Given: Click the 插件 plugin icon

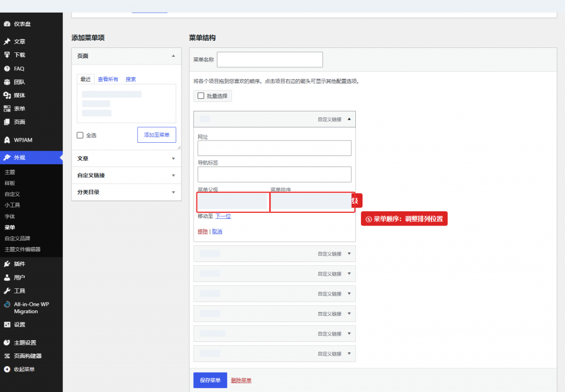Looking at the screenshot, I should [x=7, y=264].
